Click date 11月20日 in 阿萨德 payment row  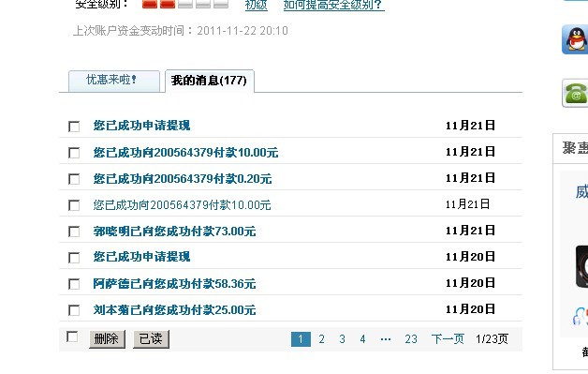coord(470,283)
